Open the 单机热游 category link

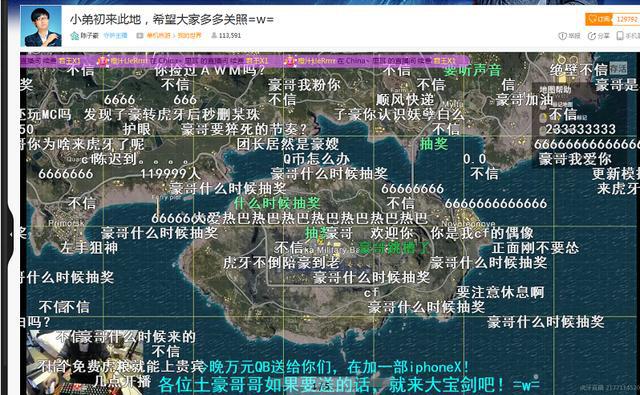(158, 36)
